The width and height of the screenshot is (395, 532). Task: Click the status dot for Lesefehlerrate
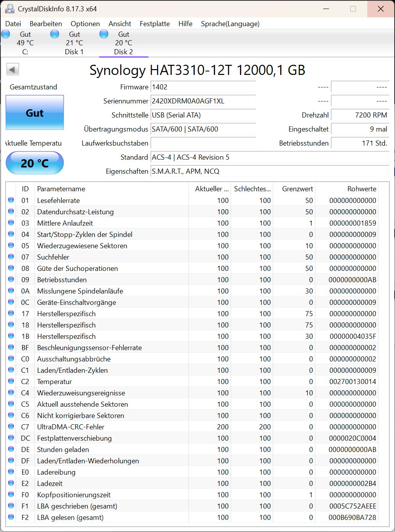(x=11, y=200)
